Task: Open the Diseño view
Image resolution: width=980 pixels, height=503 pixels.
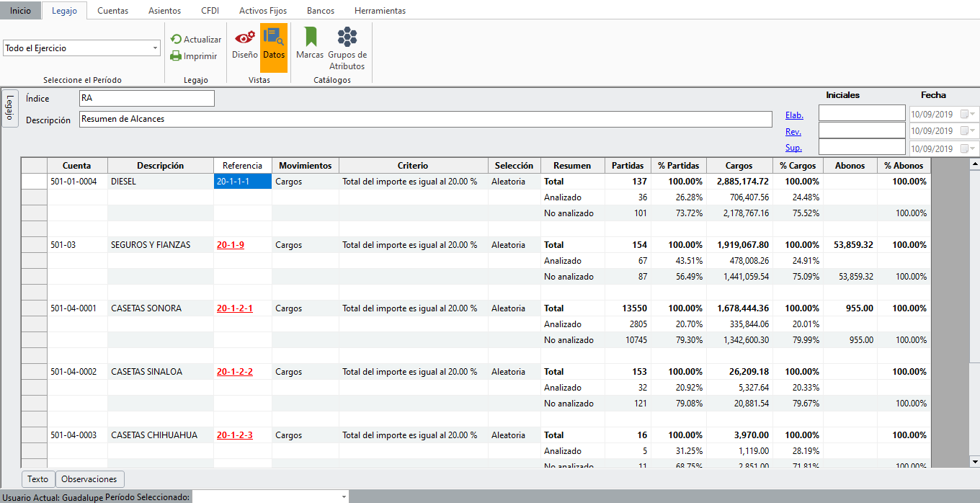Action: (x=244, y=42)
